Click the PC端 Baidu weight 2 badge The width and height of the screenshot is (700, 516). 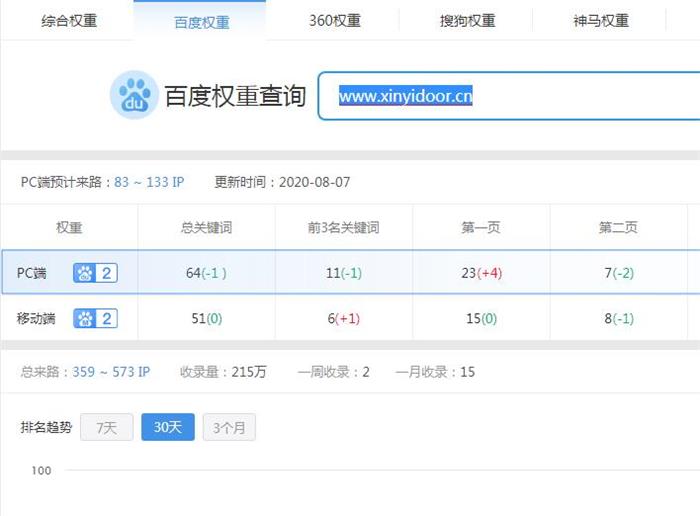pyautogui.click(x=96, y=273)
